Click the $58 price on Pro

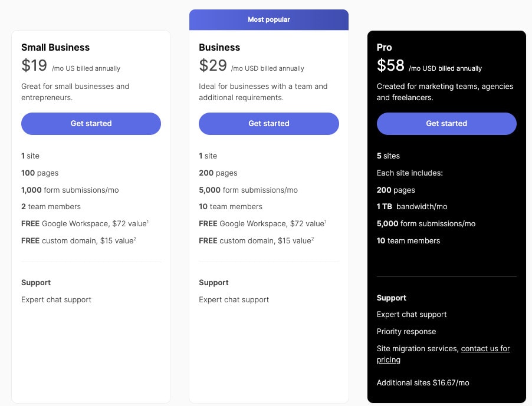pyautogui.click(x=390, y=65)
